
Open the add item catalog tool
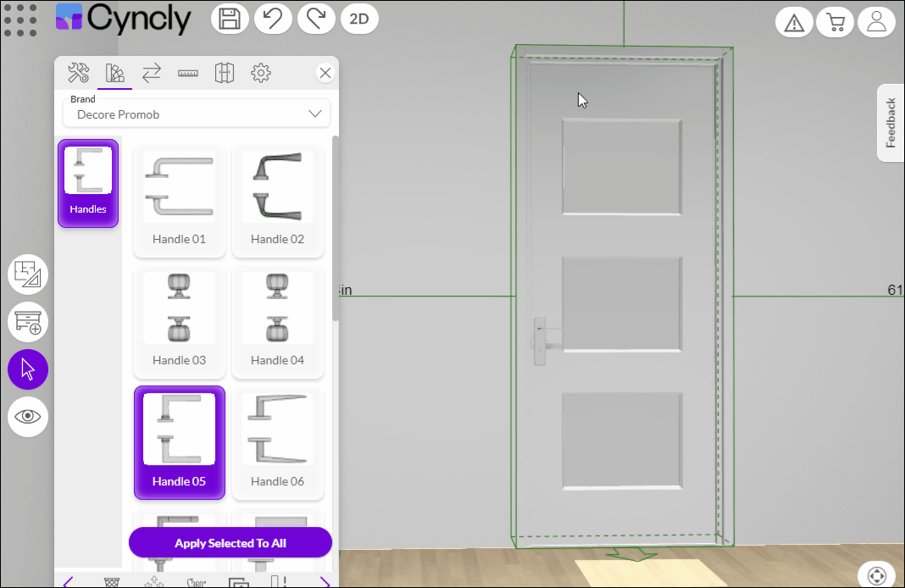tap(28, 322)
